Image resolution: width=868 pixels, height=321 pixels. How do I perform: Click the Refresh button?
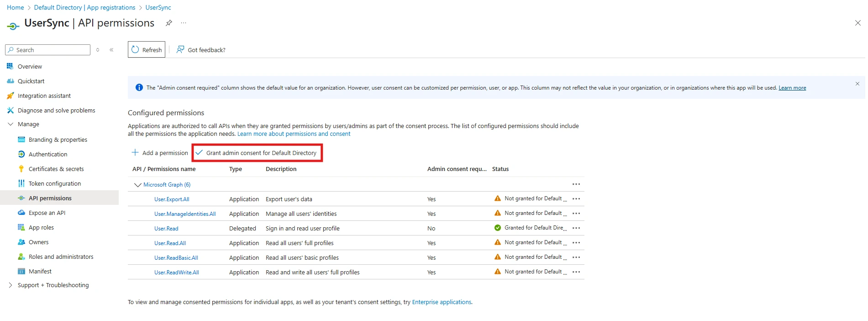(147, 50)
